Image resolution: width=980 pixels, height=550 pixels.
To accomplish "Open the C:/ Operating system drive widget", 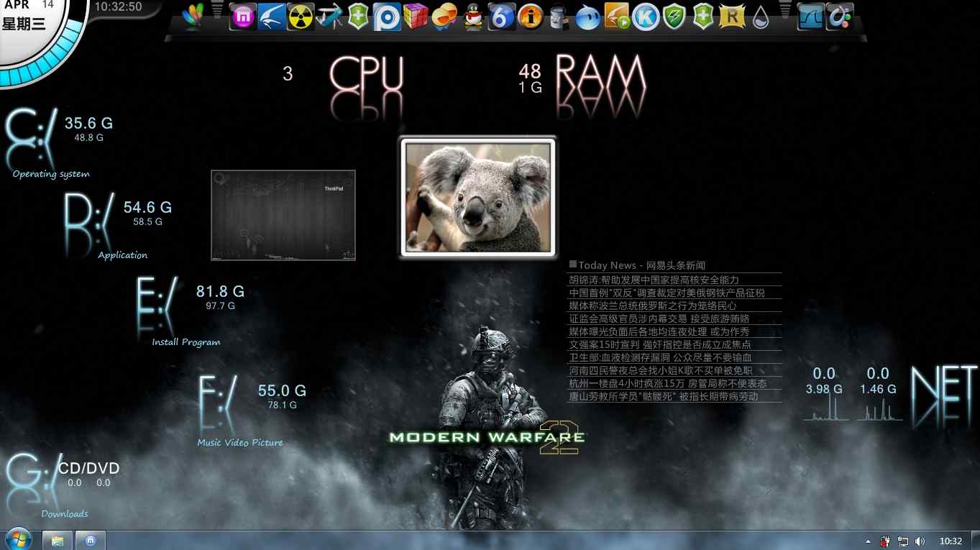I will point(58,142).
